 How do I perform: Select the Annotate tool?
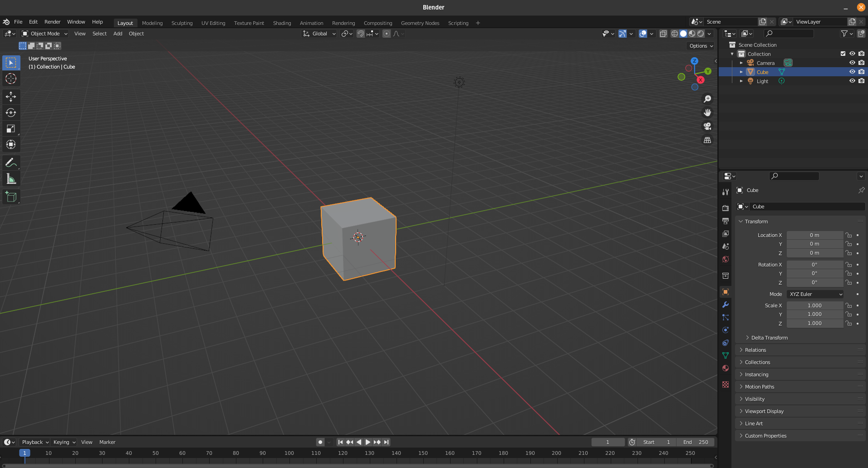[x=11, y=163]
